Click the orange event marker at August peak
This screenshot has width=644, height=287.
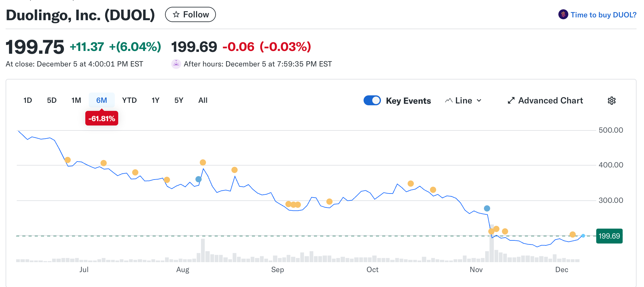click(x=203, y=162)
